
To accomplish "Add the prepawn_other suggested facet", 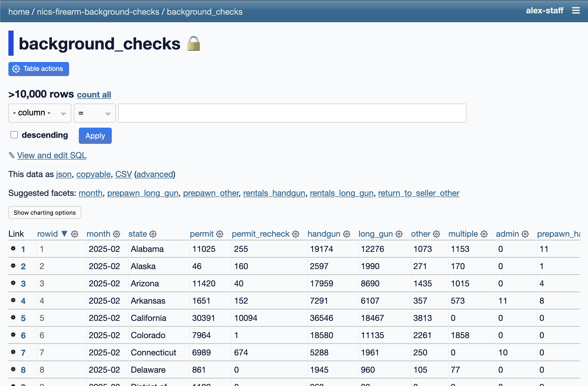I will click(211, 193).
